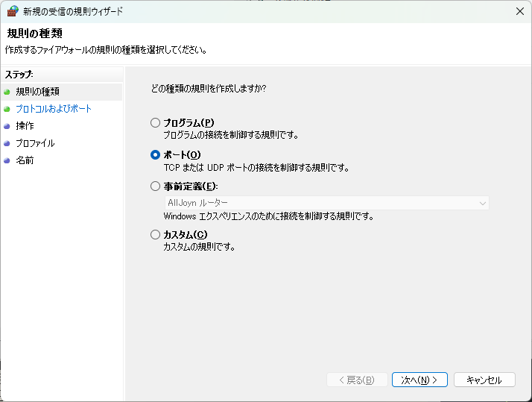
Task: Click the 名前 step label in sidebar
Action: [x=25, y=160]
